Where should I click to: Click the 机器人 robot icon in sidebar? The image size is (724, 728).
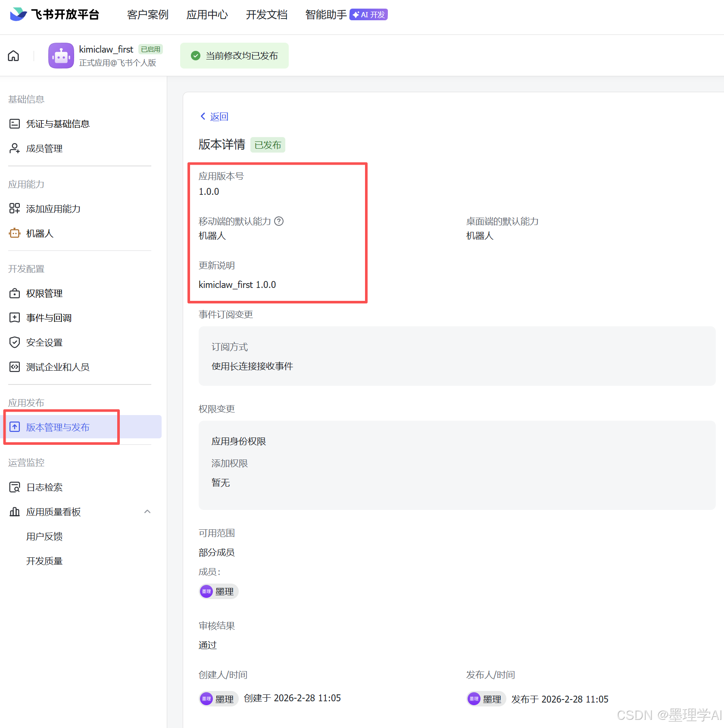point(15,233)
